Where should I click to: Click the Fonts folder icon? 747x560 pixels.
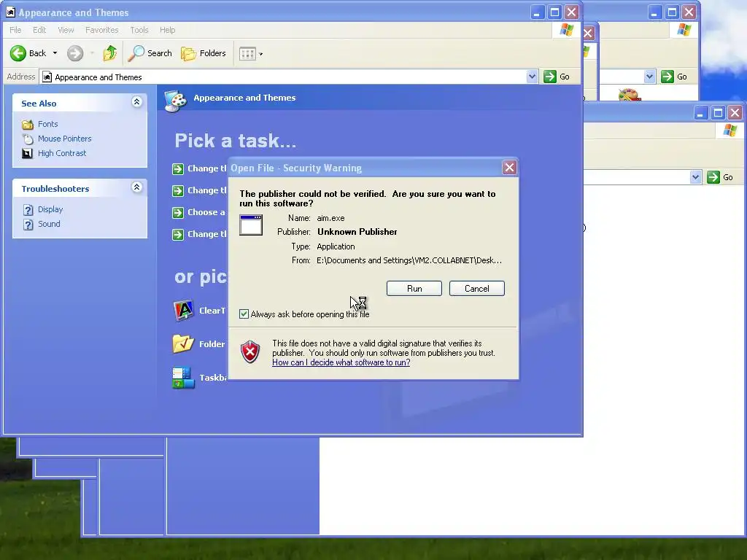28,124
